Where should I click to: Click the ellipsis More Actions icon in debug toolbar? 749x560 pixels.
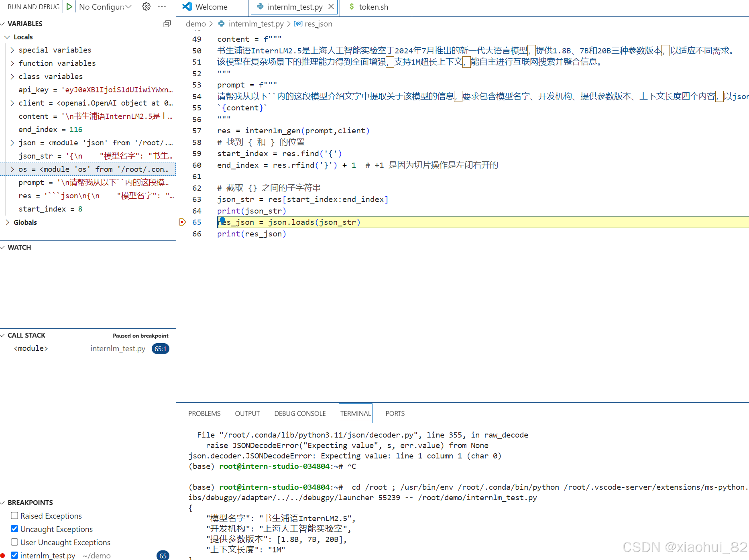162,6
